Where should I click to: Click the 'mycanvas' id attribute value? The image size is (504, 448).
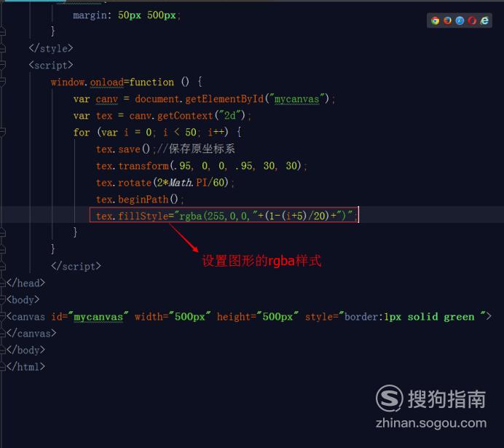pos(98,317)
